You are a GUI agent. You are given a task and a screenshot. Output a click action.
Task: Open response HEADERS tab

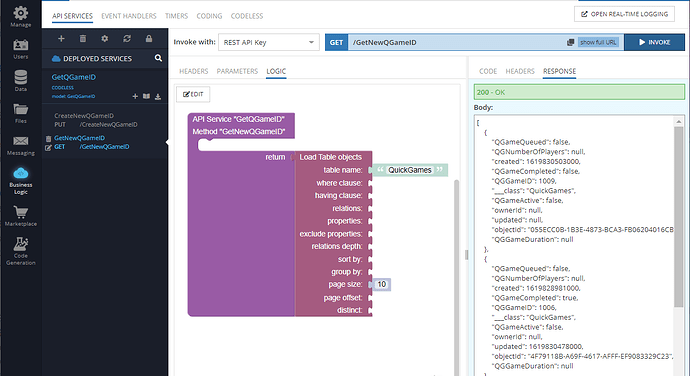pyautogui.click(x=520, y=71)
